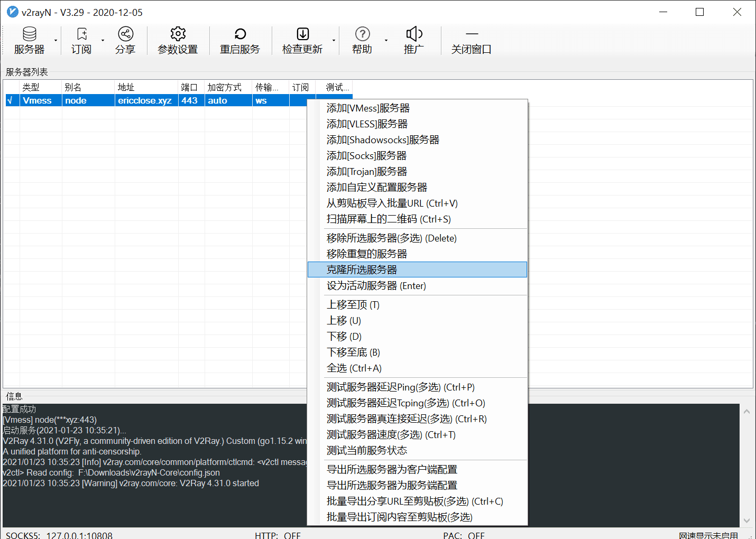Click the Vmess type cell
This screenshot has height=539, width=756.
41,100
